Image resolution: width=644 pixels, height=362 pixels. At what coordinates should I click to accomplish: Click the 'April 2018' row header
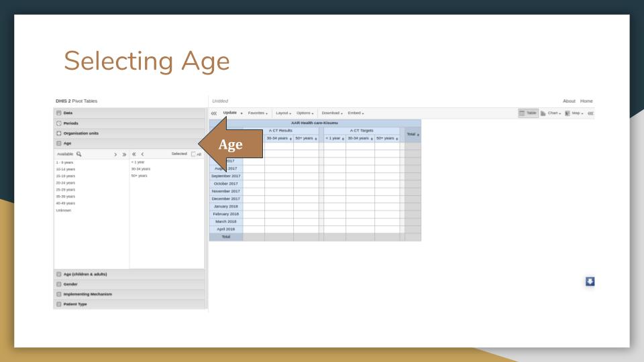[x=226, y=229]
